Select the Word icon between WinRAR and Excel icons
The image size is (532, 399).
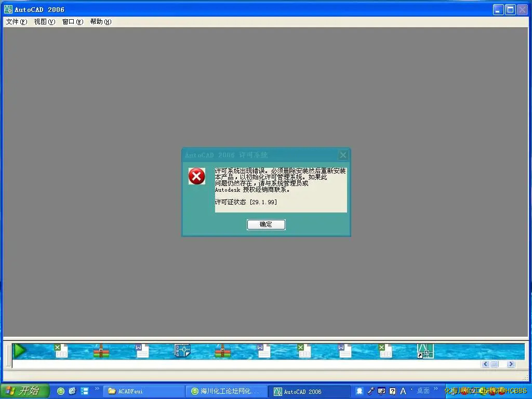(263, 351)
